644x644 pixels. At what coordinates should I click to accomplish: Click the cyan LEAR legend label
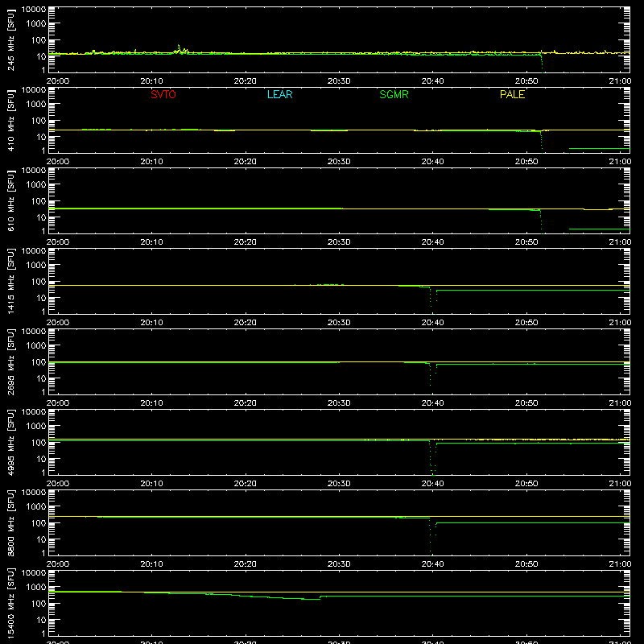(279, 94)
